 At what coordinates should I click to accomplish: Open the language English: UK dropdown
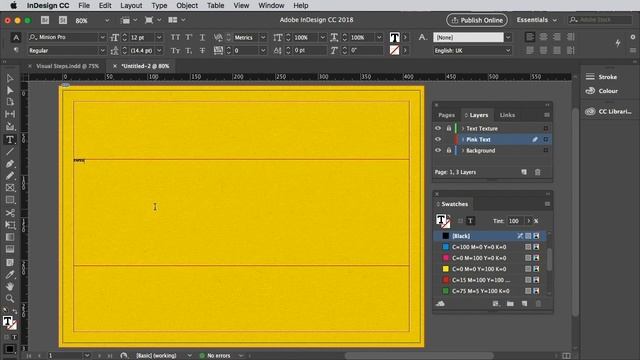[508, 51]
